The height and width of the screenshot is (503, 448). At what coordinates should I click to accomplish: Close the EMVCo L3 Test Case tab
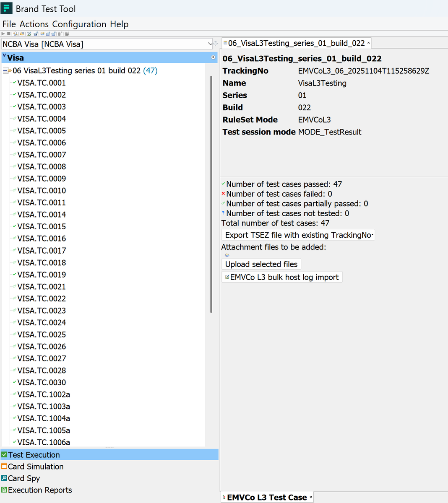tap(311, 497)
